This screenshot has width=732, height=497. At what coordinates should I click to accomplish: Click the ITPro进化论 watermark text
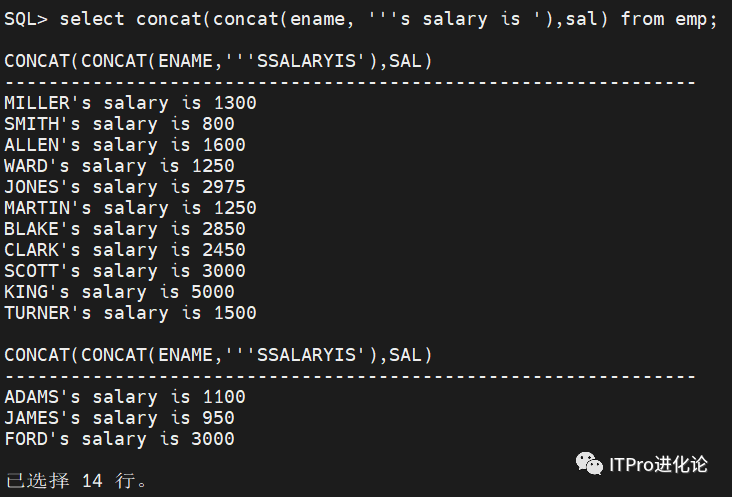pyautogui.click(x=658, y=465)
